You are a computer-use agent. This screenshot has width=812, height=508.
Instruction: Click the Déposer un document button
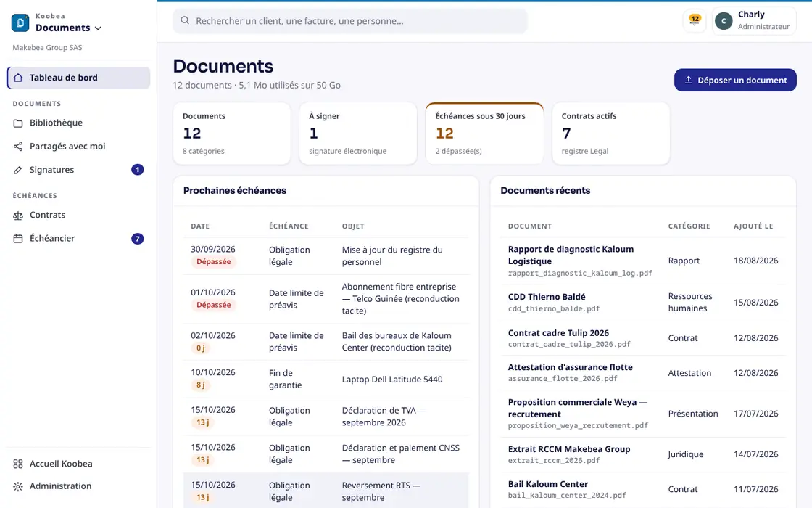(735, 81)
